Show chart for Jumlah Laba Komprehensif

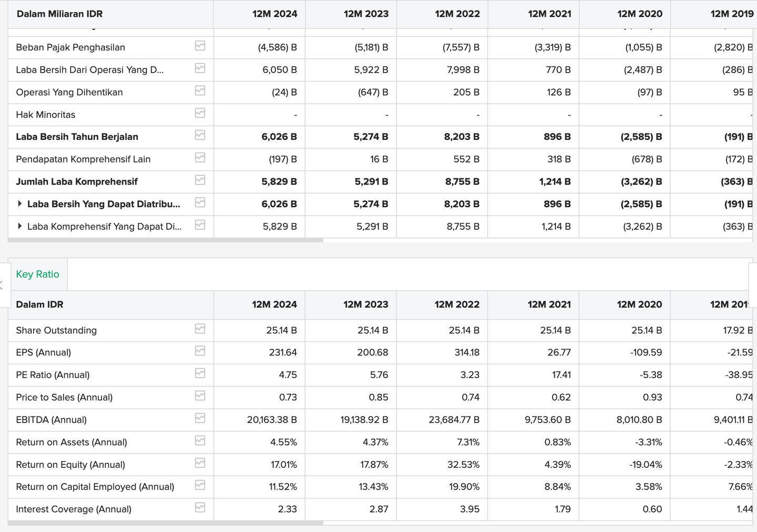pos(200,180)
